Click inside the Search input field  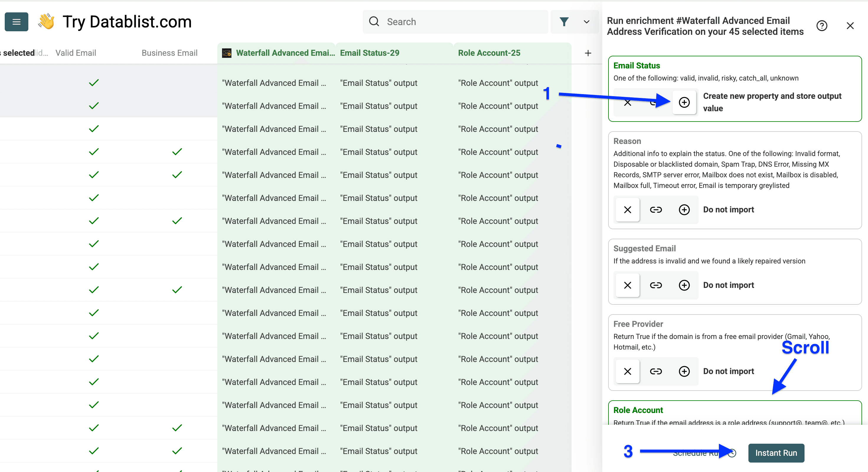(455, 22)
